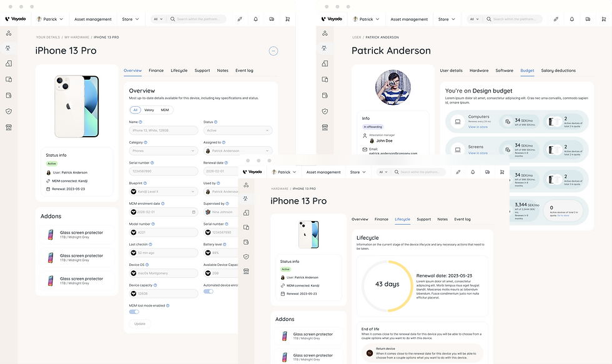612x364 pixels.
Task: Click rocket icon in Overview window header
Action: tap(240, 19)
